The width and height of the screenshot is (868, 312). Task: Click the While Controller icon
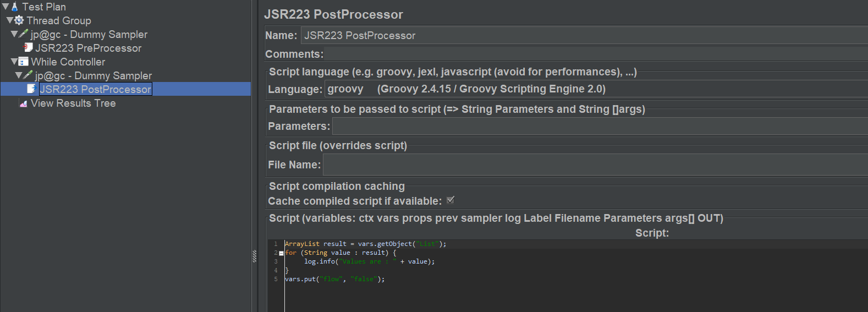24,62
